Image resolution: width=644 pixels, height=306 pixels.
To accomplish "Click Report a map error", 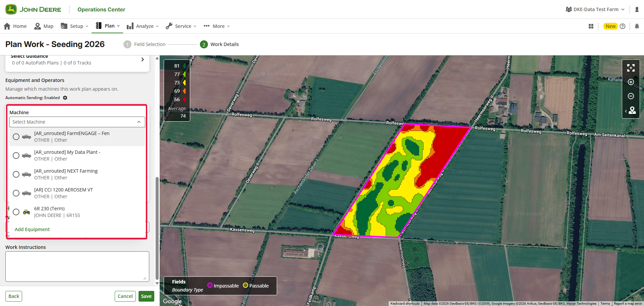I will coord(628,304).
